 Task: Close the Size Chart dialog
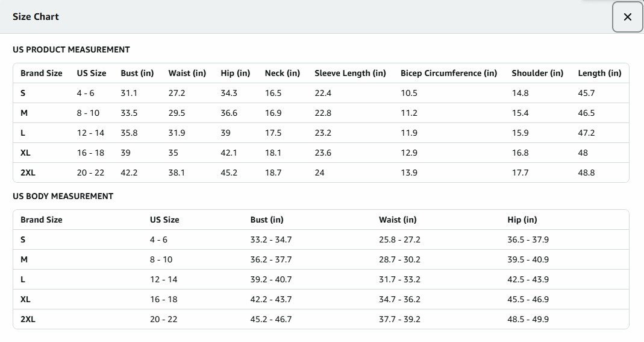[x=627, y=17]
